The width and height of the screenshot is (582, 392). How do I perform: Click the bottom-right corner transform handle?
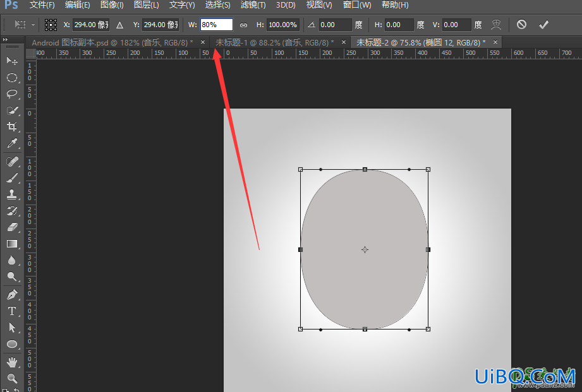[428, 329]
